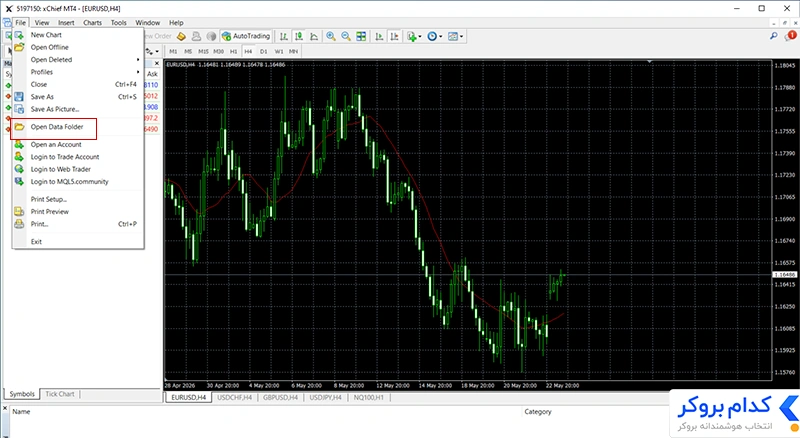Switch to NQ100,H1 chart tab
This screenshot has width=800, height=438.
(x=369, y=397)
